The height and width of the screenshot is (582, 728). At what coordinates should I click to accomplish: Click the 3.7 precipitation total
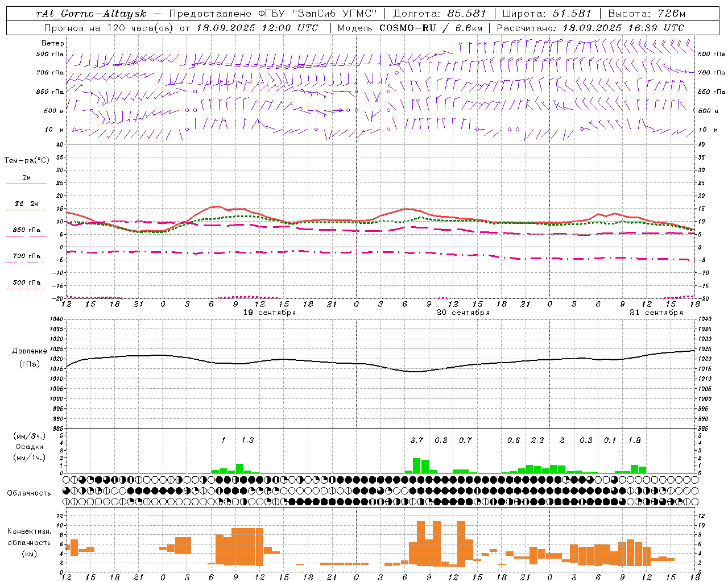tap(417, 440)
